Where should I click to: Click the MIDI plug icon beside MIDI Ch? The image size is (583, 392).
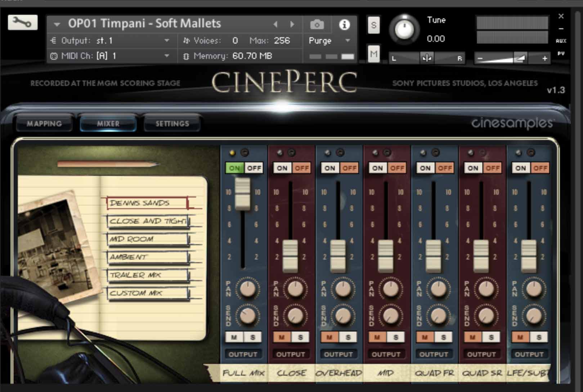coord(54,56)
